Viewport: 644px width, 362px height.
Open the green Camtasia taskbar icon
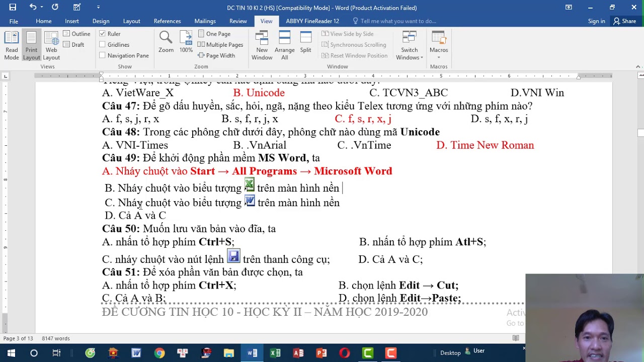point(368,353)
